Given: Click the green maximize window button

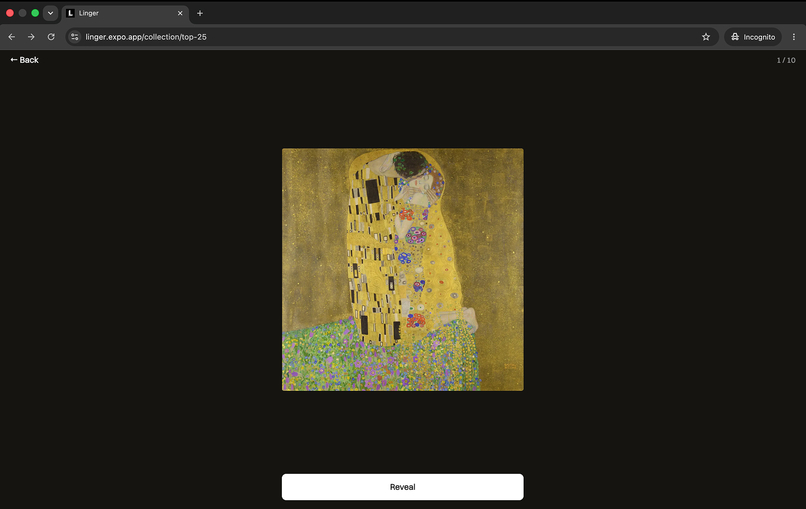Looking at the screenshot, I should pos(35,13).
